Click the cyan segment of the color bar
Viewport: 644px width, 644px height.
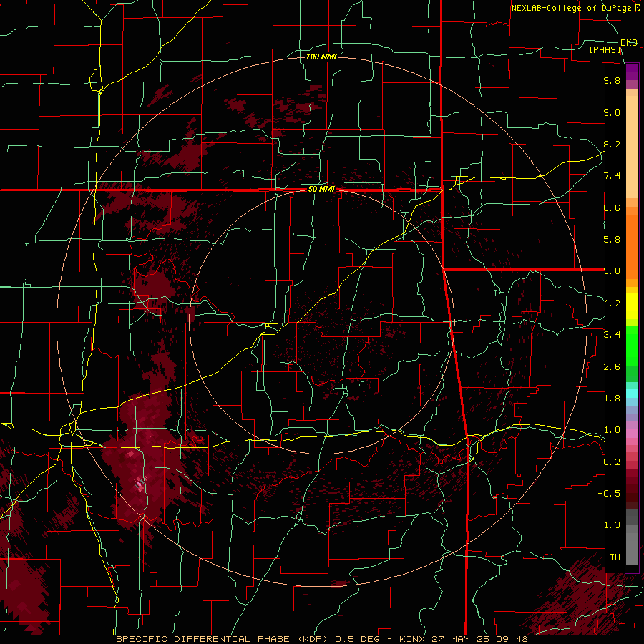(x=632, y=393)
